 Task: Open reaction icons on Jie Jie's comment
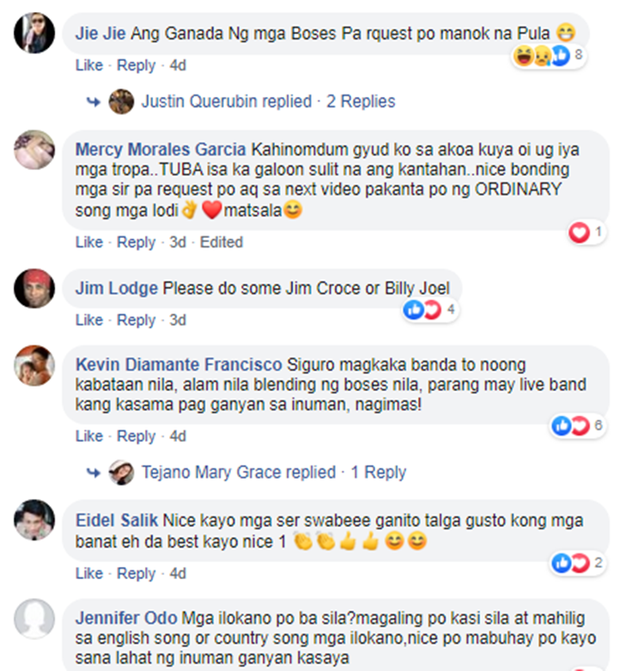(x=548, y=56)
